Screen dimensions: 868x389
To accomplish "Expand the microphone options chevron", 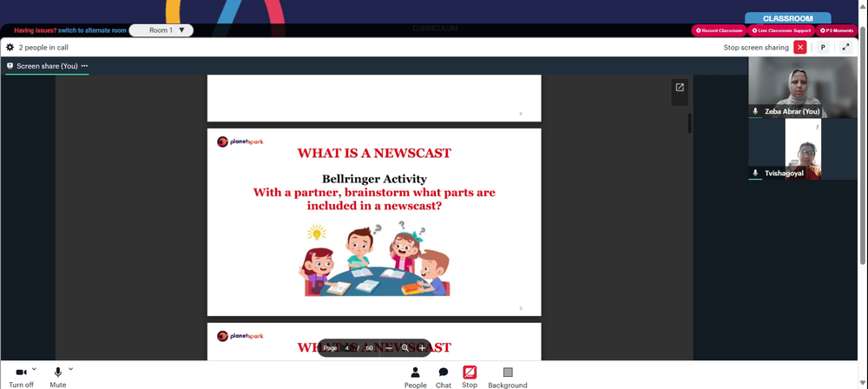I will (x=70, y=368).
